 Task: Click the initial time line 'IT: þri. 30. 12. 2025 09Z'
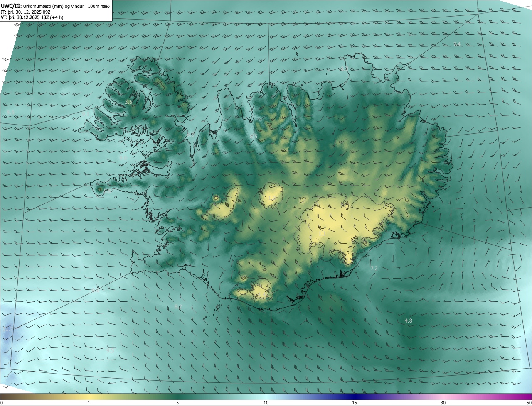(26, 12)
